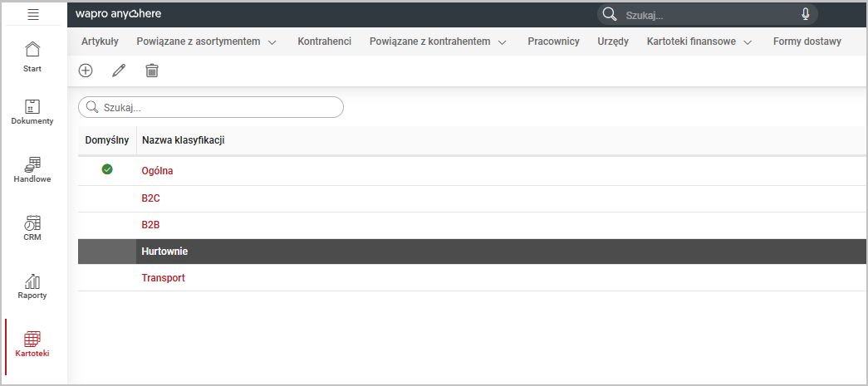
Task: Click the pencil edit icon
Action: pos(119,71)
